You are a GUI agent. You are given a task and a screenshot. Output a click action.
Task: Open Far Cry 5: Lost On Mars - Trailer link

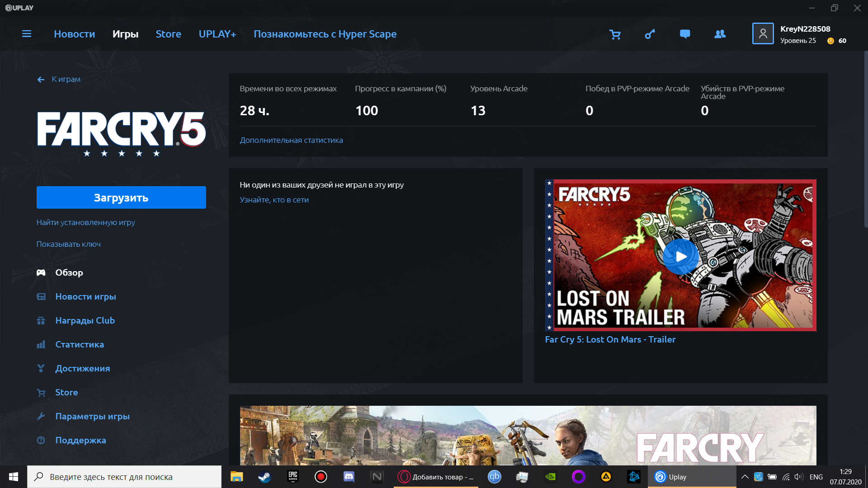point(610,339)
